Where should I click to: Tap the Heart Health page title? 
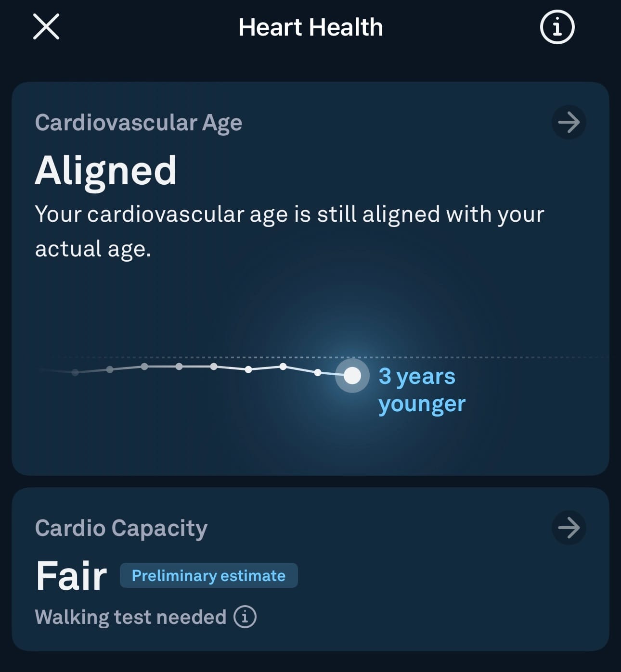click(310, 27)
